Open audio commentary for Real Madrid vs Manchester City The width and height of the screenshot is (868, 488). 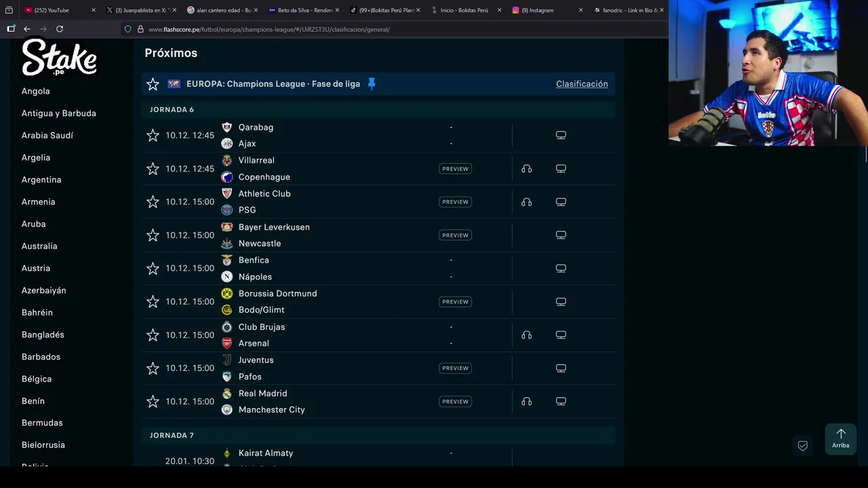pyautogui.click(x=526, y=401)
